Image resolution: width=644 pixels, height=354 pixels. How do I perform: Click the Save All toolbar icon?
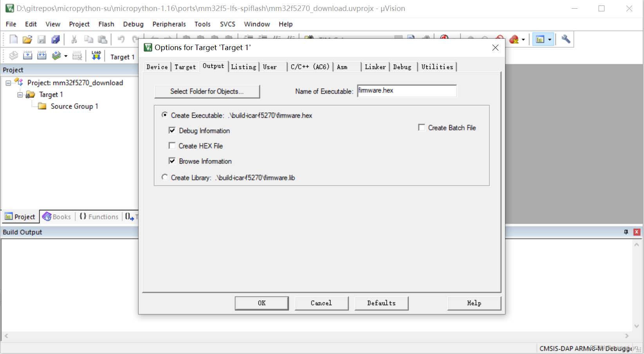coord(56,39)
